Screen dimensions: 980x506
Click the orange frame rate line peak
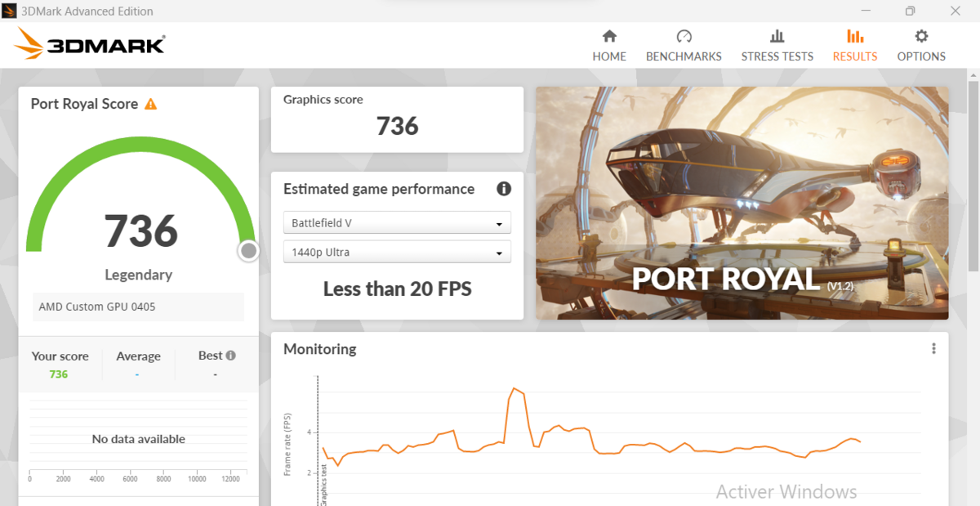click(x=515, y=390)
